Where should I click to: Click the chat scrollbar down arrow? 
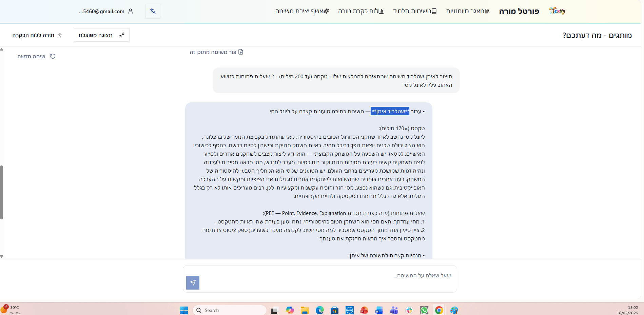[x=2, y=256]
